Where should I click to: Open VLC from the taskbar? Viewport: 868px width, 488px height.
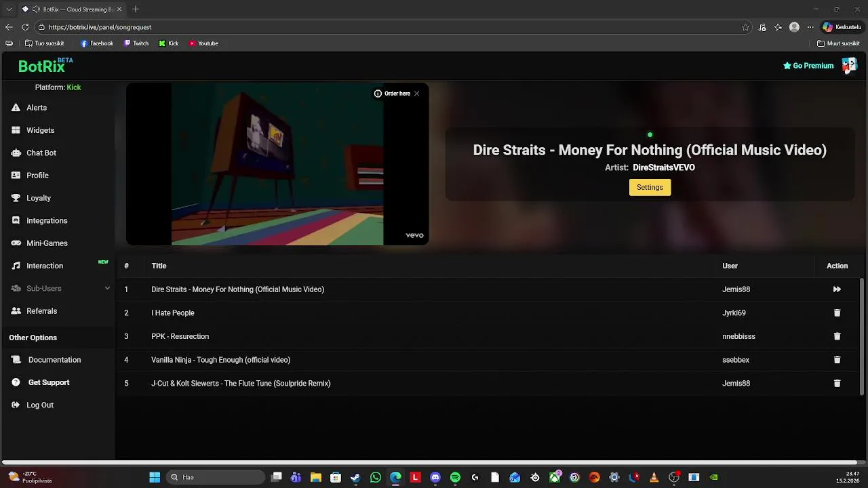coord(654,477)
